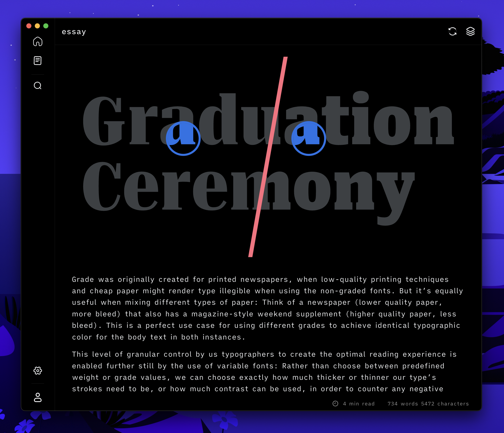Click the '734 words 5472 characters' counter

click(x=428, y=404)
